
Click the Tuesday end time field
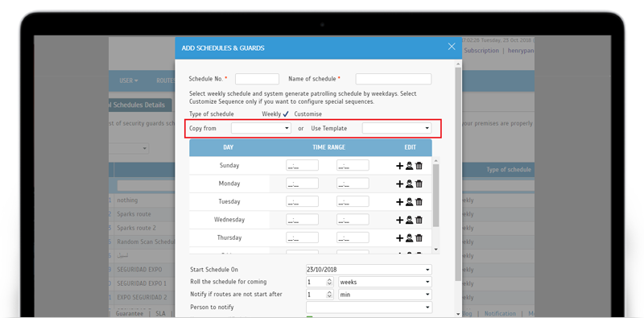353,202
